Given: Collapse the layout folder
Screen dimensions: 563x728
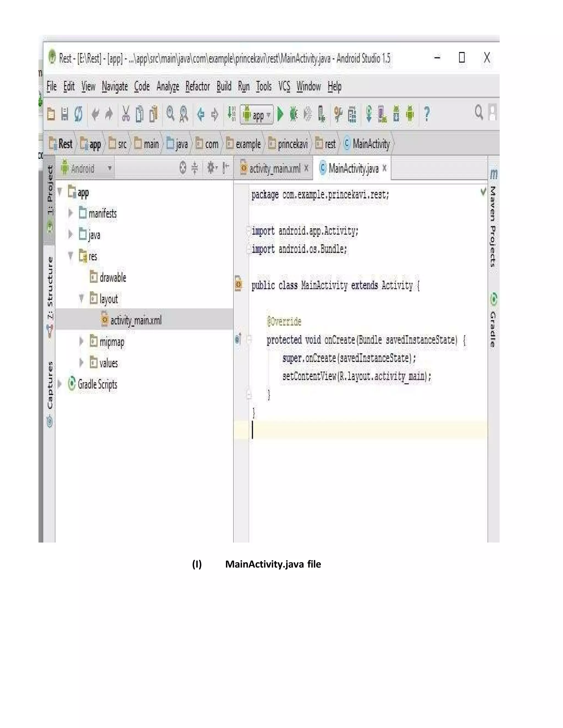Looking at the screenshot, I should (81, 298).
